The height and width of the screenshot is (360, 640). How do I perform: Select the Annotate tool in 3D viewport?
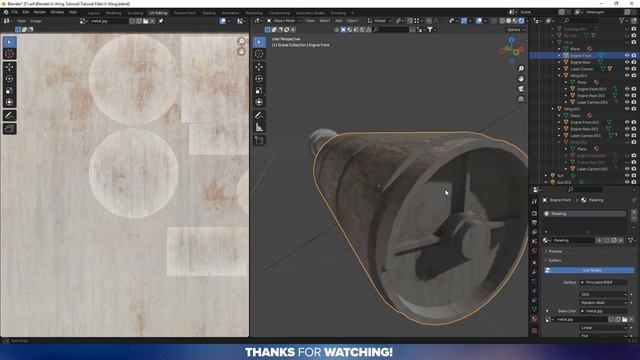(259, 116)
